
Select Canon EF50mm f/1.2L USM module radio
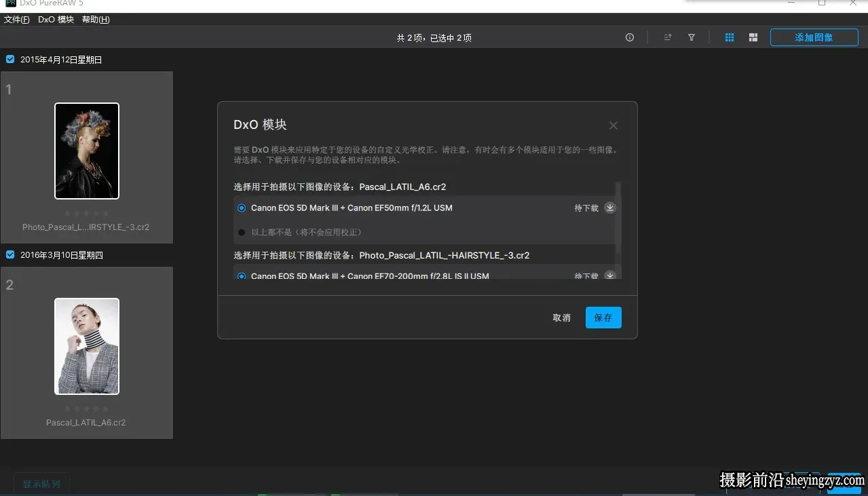(242, 208)
